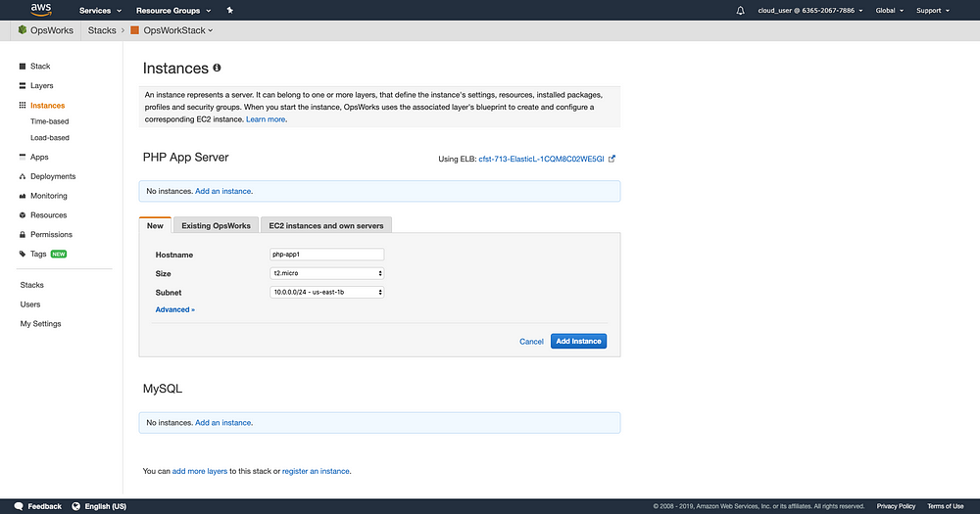Click the Learn more link
The height and width of the screenshot is (514, 980).
[x=266, y=119]
